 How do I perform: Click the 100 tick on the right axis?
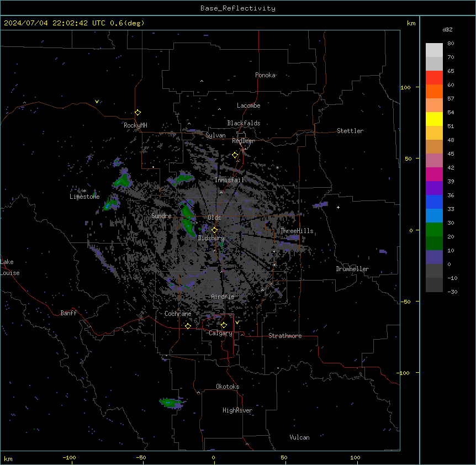pyautogui.click(x=405, y=87)
